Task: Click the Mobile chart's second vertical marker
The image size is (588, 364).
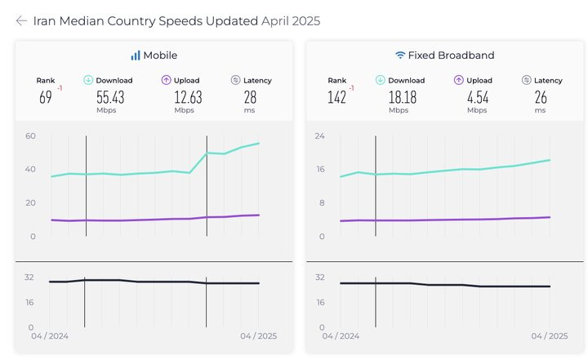Action: 207,186
